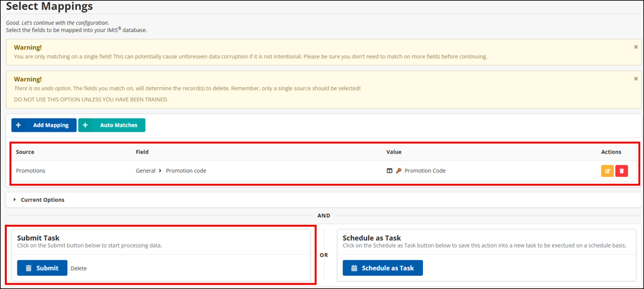
Task: Click the Schedule as Task button
Action: [x=382, y=268]
